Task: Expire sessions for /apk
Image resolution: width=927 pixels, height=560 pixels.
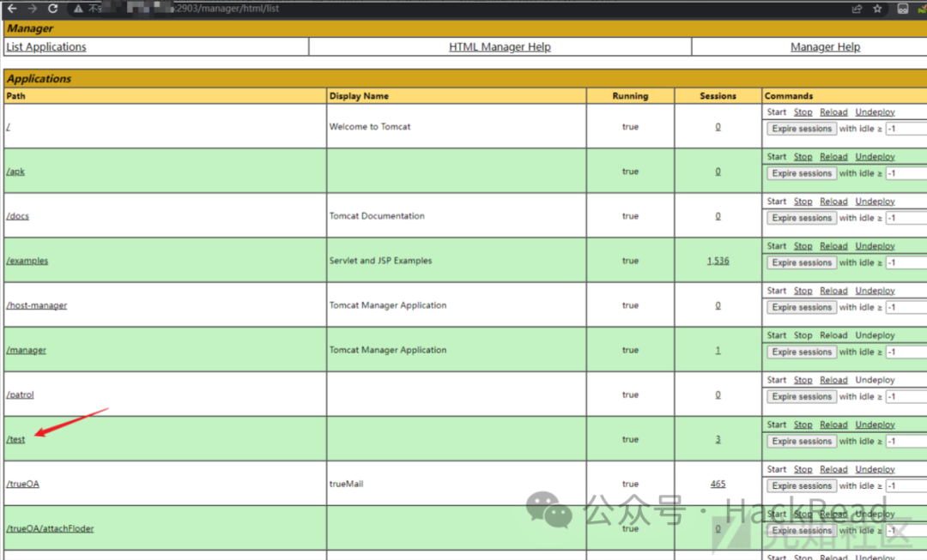Action: tap(802, 173)
